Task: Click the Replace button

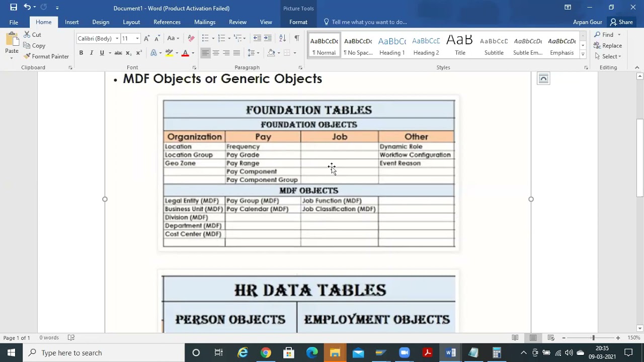Action: click(608, 46)
